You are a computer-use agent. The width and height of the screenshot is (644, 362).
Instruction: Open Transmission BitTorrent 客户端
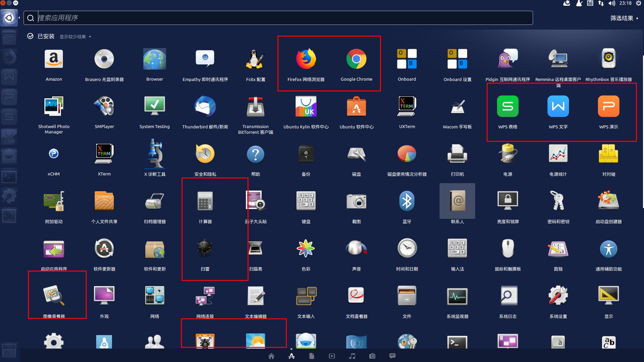256,107
